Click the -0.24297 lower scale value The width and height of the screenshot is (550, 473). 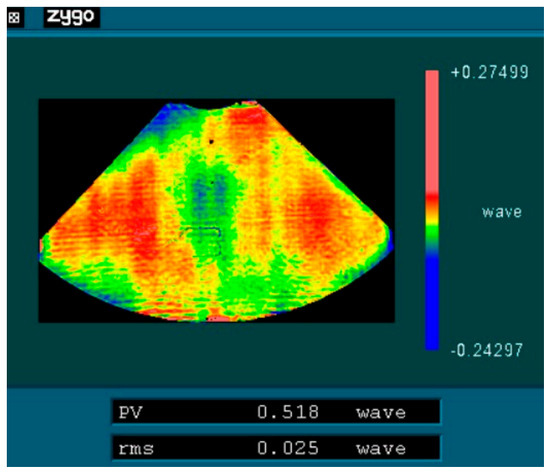click(487, 350)
